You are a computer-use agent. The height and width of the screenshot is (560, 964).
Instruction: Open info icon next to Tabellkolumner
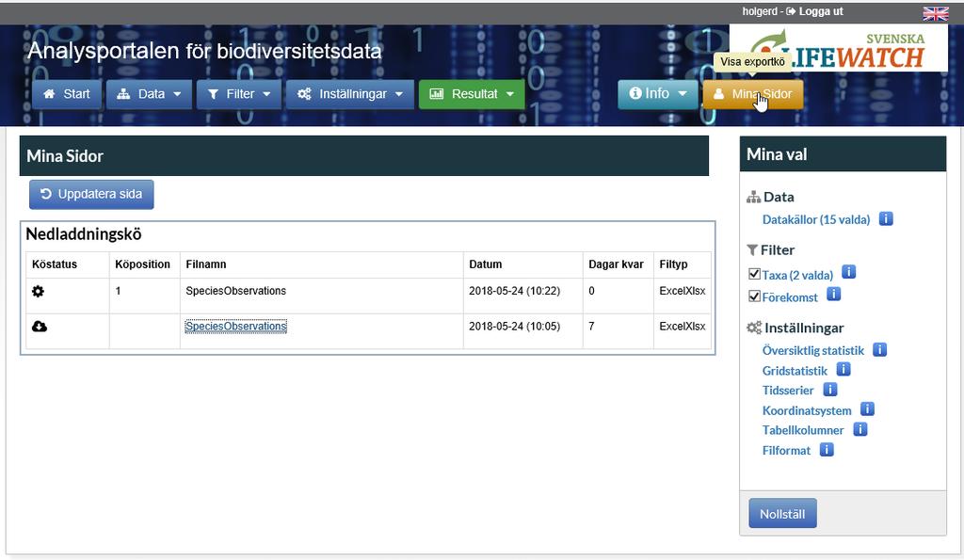coord(860,429)
